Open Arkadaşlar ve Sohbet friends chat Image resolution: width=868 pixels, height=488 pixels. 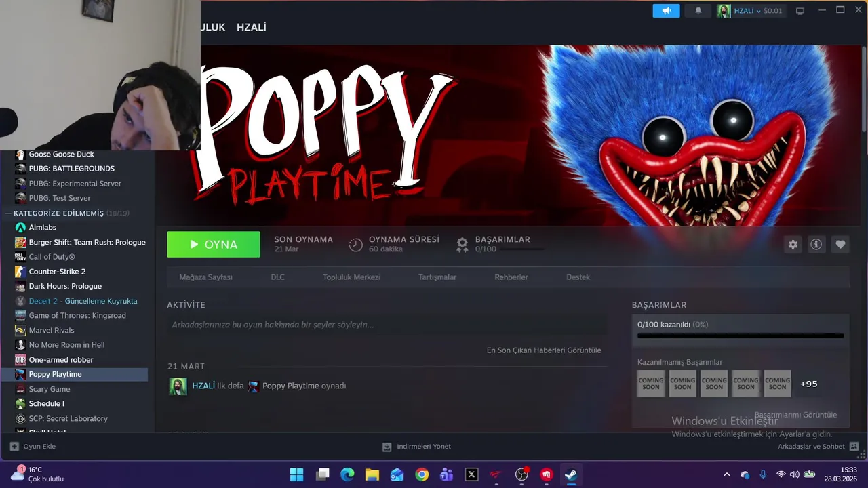tap(818, 447)
